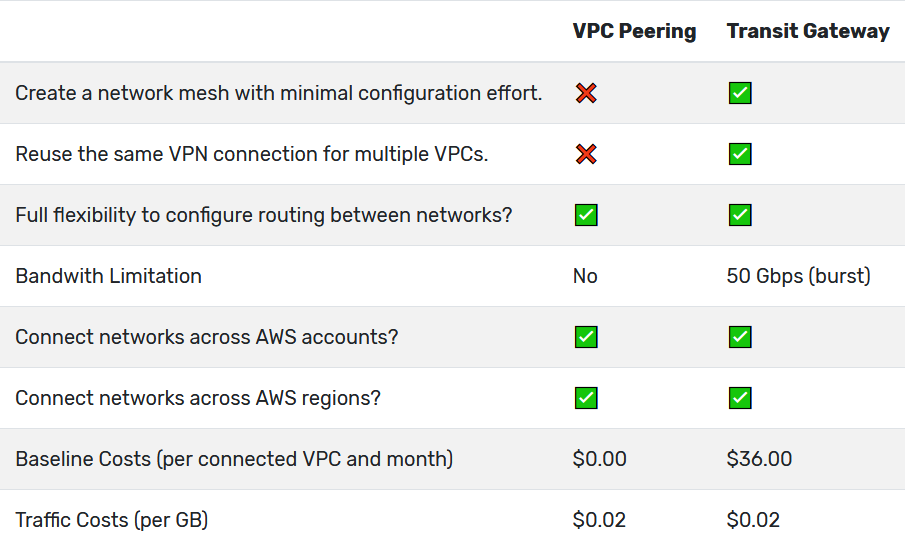912x550 pixels.
Task: Click Transit Gateway check in VPN connection row
Action: point(740,154)
